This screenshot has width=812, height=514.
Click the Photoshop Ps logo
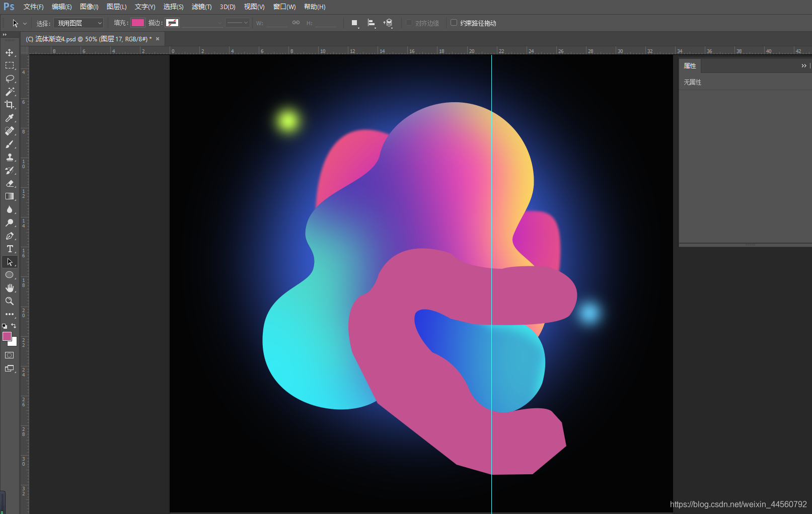point(9,7)
